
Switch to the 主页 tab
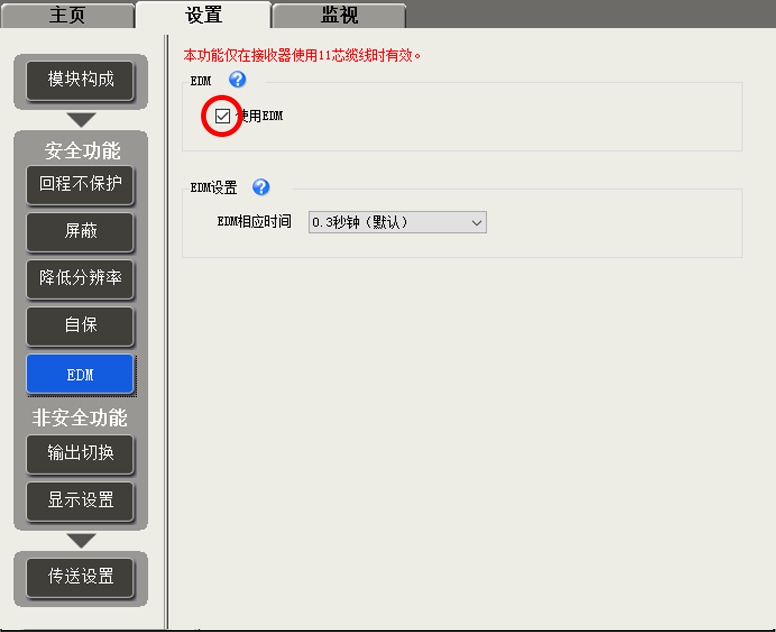(x=67, y=15)
